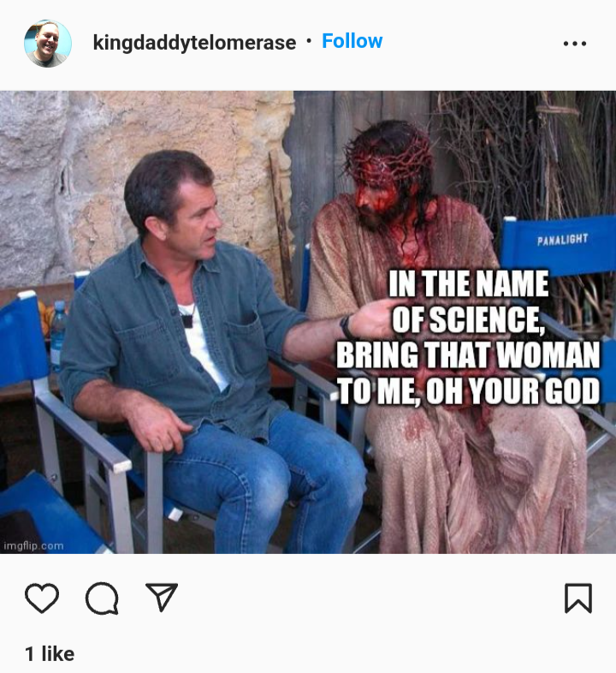Click the IN THE NAME OF SCIENCE caption
Screen dimensions: 616x673
pos(468,301)
